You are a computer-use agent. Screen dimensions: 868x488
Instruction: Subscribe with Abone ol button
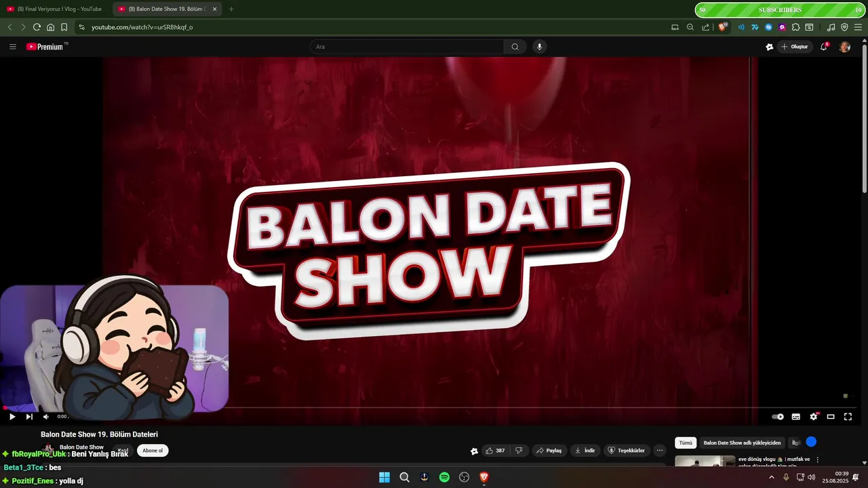153,451
